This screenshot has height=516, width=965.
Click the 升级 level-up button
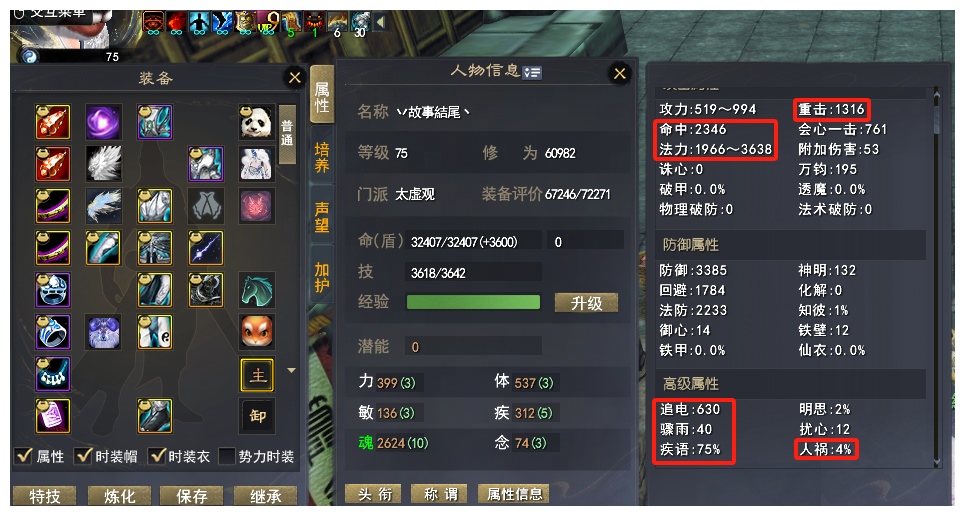pos(586,303)
